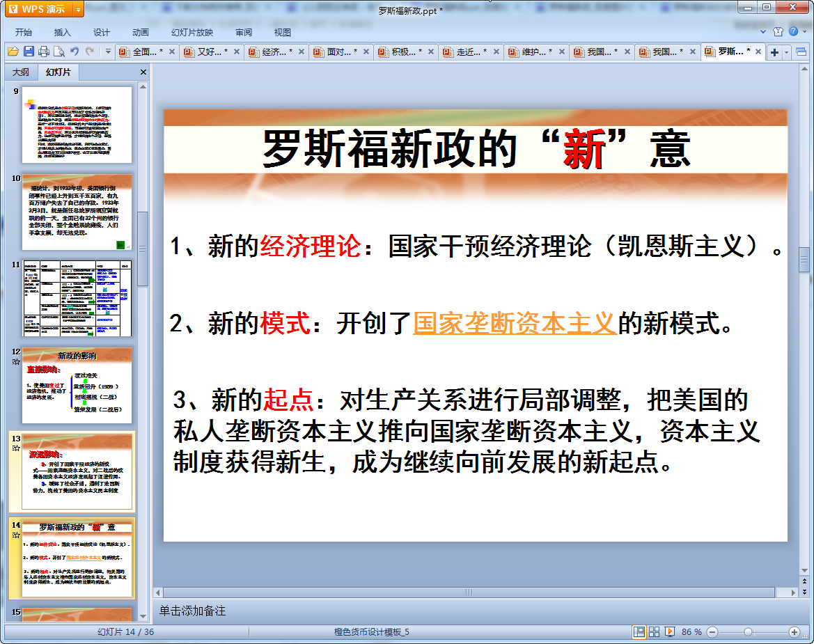Open the 审阅 ribbon tab
The width and height of the screenshot is (814, 644).
(x=244, y=32)
